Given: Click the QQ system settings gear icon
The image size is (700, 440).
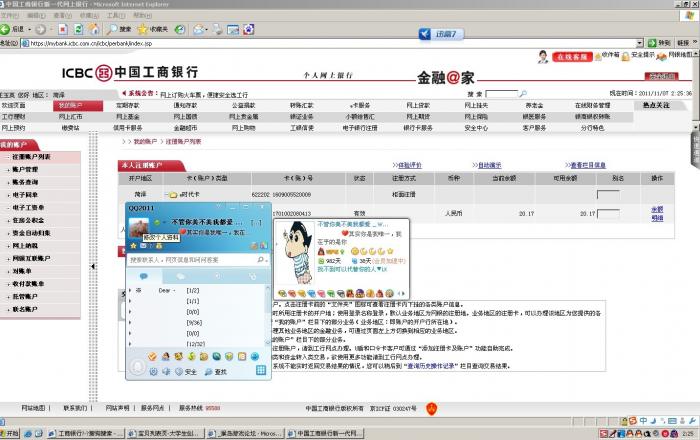Looking at the screenshot, I should click(153, 371).
